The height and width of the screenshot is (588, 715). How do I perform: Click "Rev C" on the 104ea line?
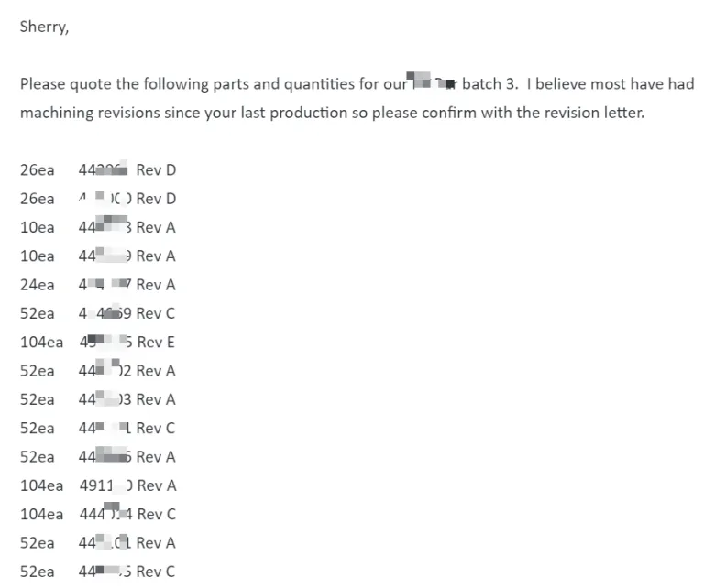(156, 514)
